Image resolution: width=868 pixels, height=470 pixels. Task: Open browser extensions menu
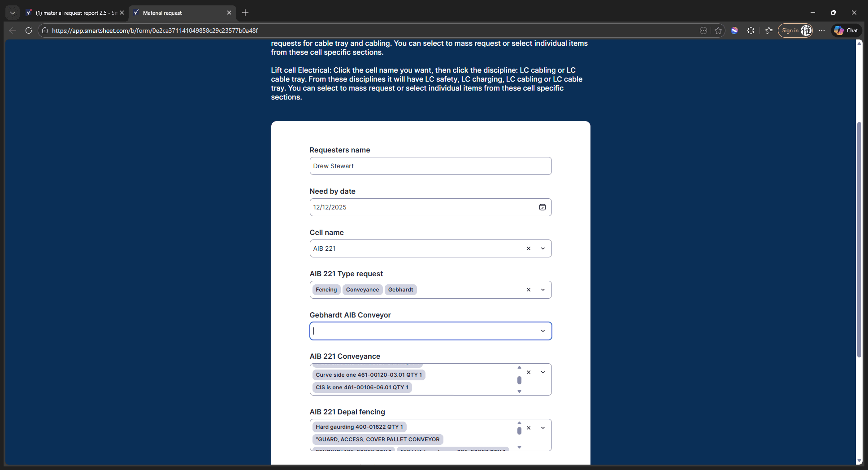tap(751, 30)
